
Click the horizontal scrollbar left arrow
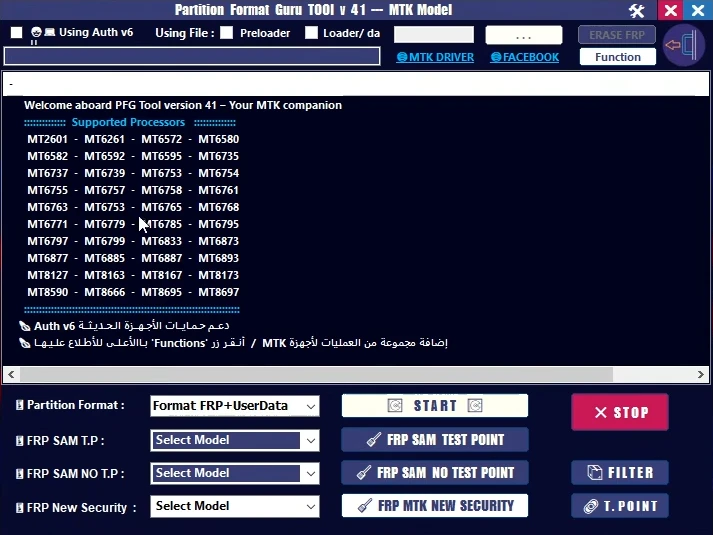(x=11, y=375)
